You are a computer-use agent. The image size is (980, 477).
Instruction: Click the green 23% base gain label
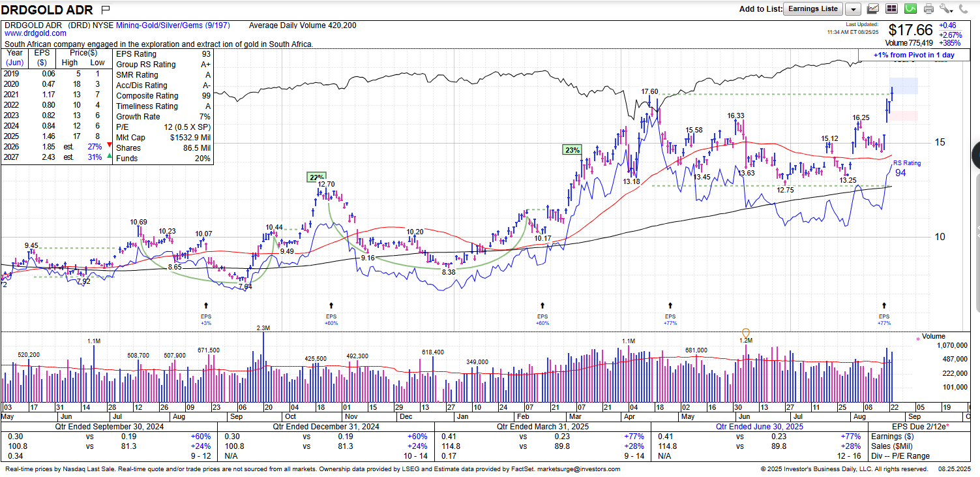coord(572,150)
